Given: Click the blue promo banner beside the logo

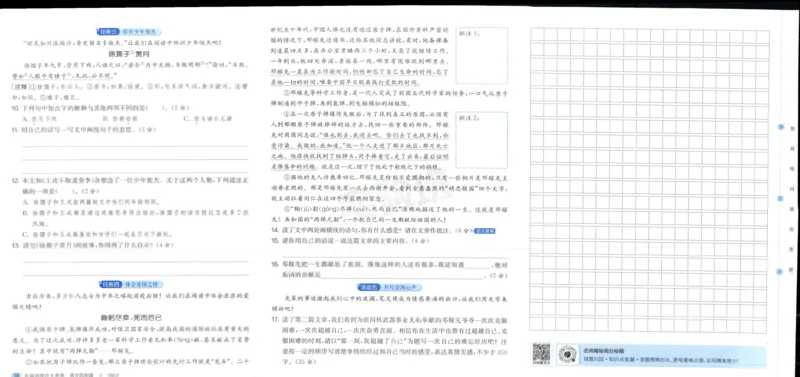Looking at the screenshot, I should 673,355.
